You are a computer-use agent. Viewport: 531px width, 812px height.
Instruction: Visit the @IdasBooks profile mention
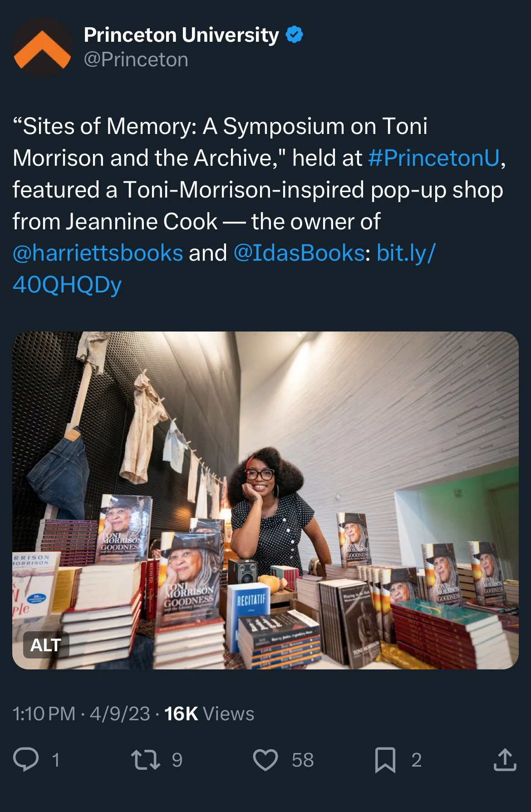coord(299,253)
